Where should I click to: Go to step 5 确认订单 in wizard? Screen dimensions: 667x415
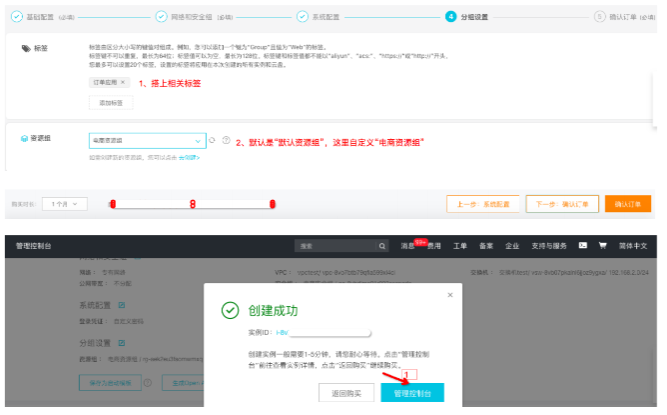pyautogui.click(x=624, y=17)
